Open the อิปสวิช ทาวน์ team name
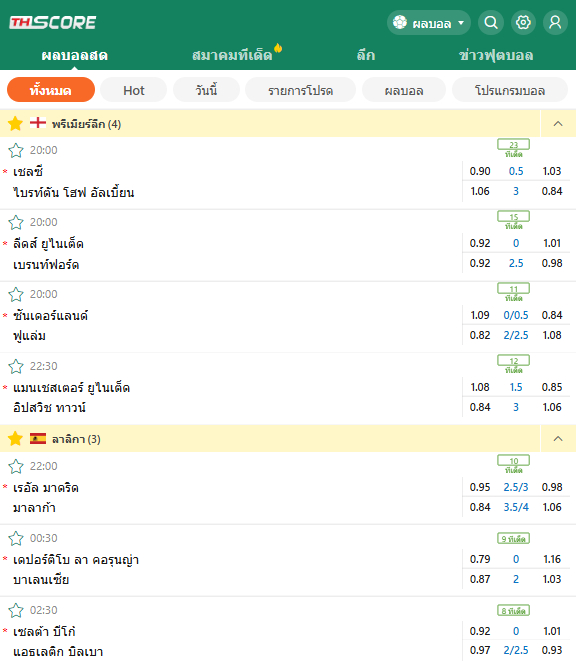The image size is (576, 664). (49, 407)
